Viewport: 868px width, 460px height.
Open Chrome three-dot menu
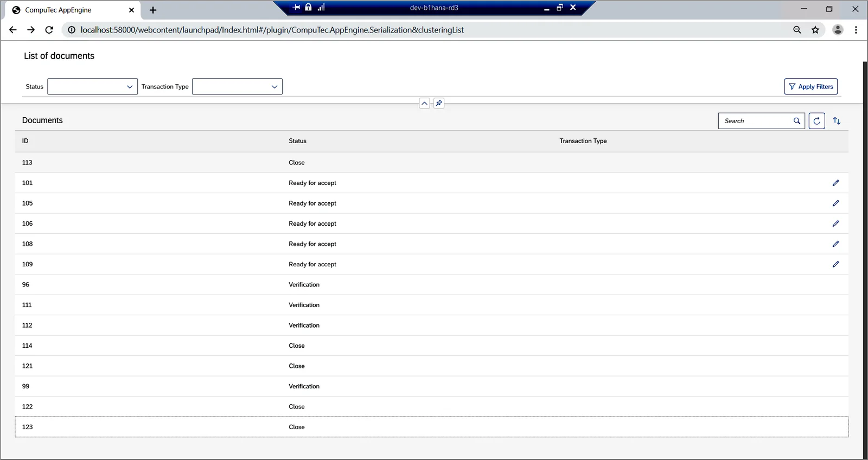[856, 30]
